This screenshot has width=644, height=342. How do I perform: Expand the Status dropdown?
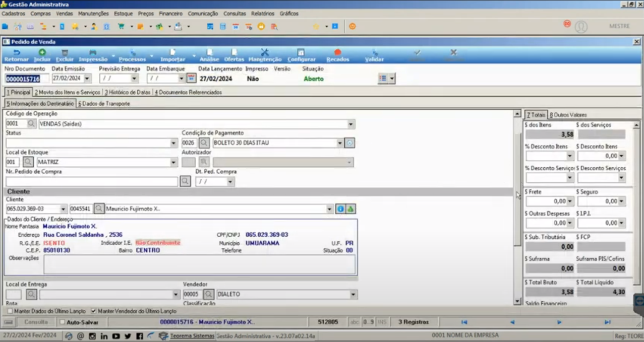pos(173,143)
